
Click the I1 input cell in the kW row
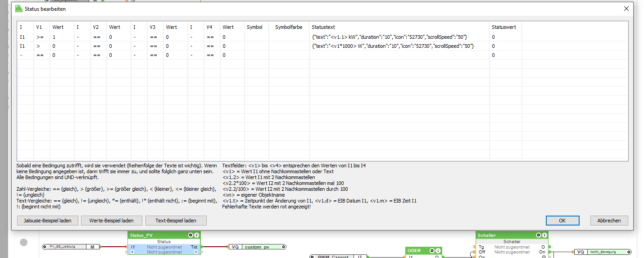pyautogui.click(x=26, y=37)
